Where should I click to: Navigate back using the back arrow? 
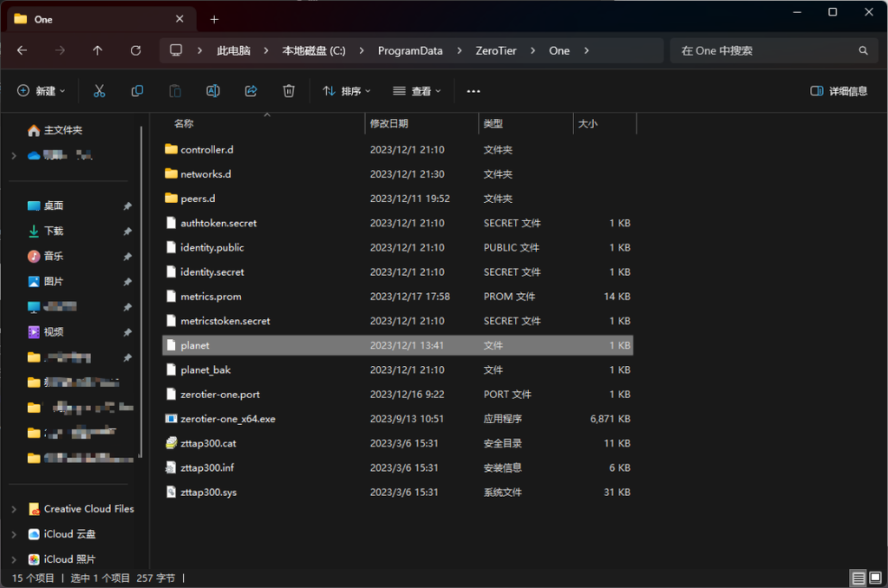point(23,51)
